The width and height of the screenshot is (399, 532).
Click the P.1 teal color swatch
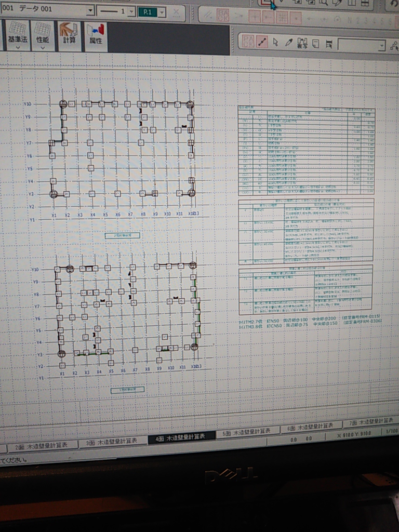tap(148, 11)
